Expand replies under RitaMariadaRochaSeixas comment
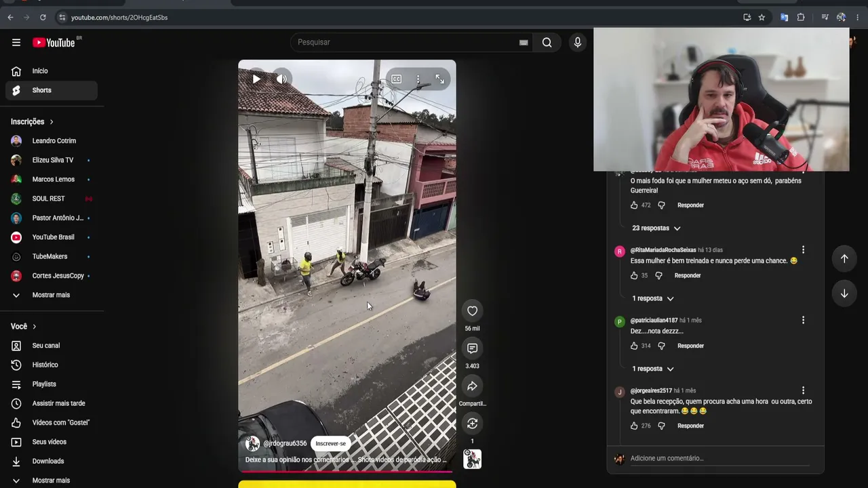The width and height of the screenshot is (868, 488). pos(652,299)
